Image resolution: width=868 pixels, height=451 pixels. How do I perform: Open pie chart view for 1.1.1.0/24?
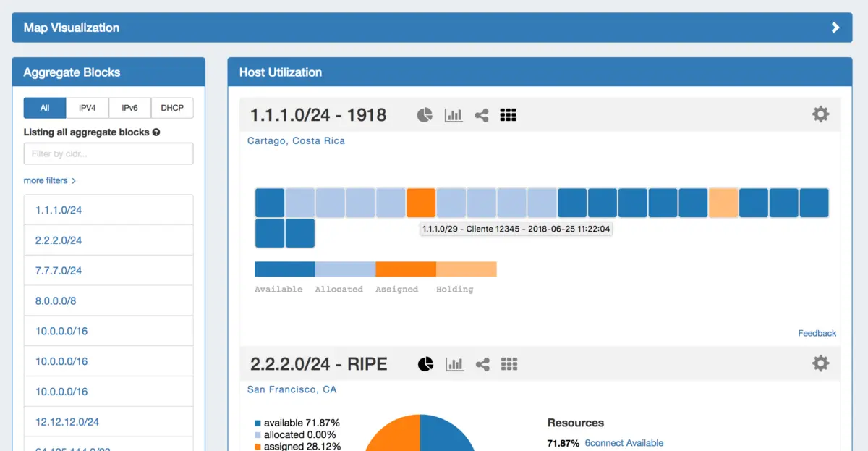[425, 115]
